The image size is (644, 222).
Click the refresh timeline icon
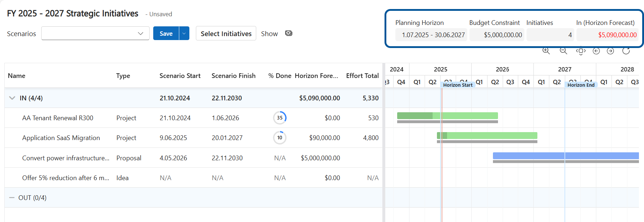tap(626, 51)
